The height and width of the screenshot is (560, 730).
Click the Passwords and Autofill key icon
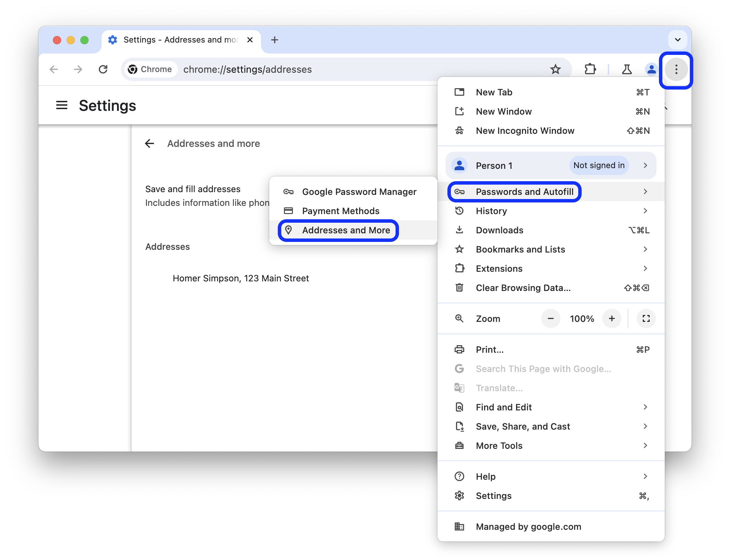click(460, 191)
